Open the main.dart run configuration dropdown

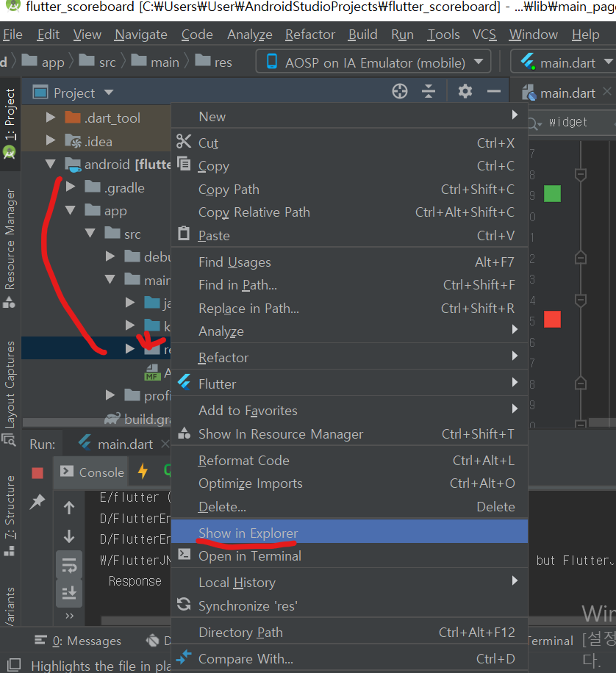(x=564, y=62)
